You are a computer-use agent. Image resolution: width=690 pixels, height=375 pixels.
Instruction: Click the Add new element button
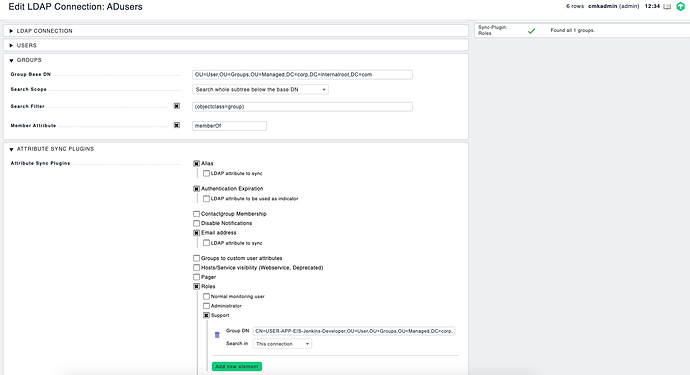(x=237, y=367)
